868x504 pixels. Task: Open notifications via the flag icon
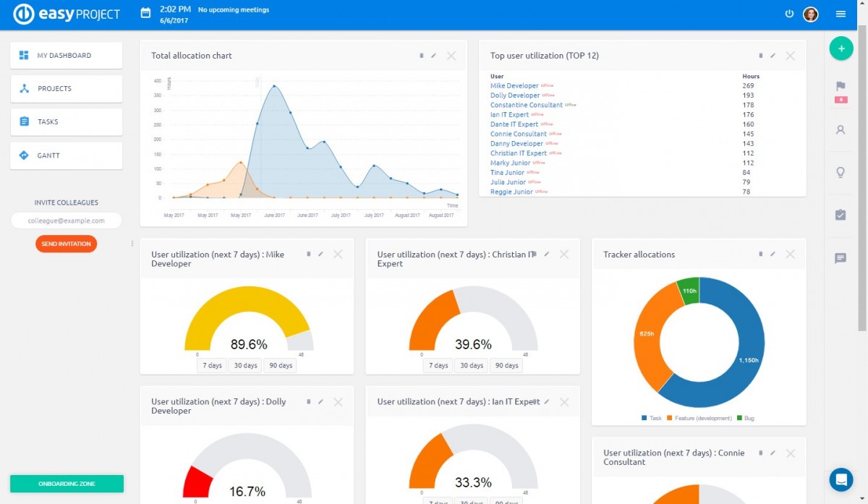pyautogui.click(x=840, y=87)
